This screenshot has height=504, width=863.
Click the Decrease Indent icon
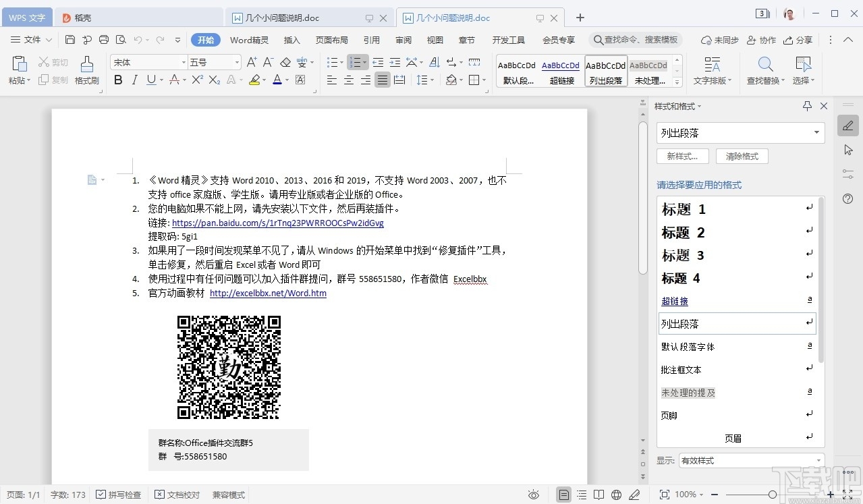[x=378, y=62]
